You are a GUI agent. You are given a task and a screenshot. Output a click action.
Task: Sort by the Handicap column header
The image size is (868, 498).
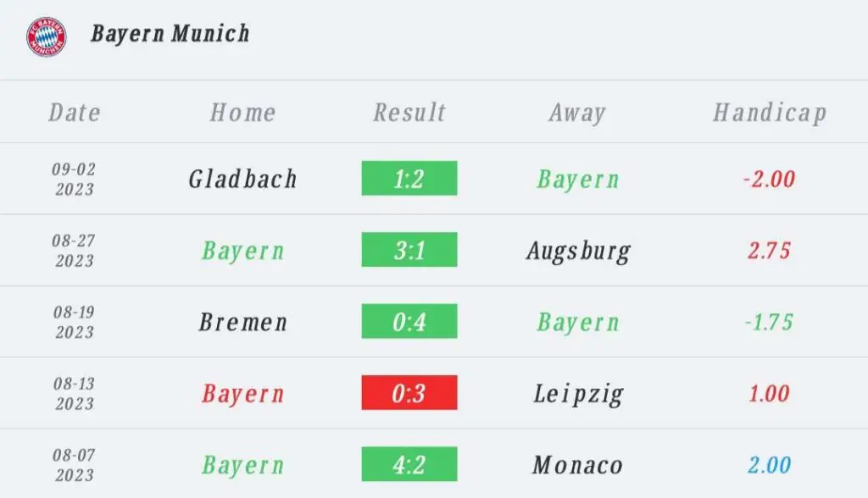770,113
